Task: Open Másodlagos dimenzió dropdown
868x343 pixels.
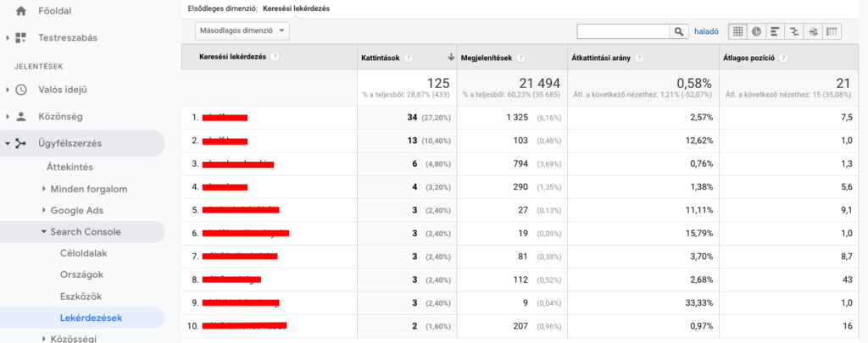Action: [242, 31]
